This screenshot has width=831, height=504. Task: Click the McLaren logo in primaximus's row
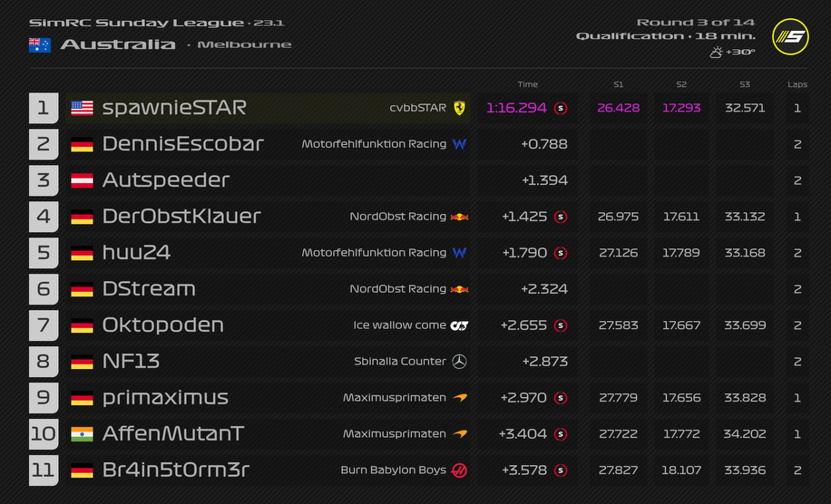tap(459, 398)
